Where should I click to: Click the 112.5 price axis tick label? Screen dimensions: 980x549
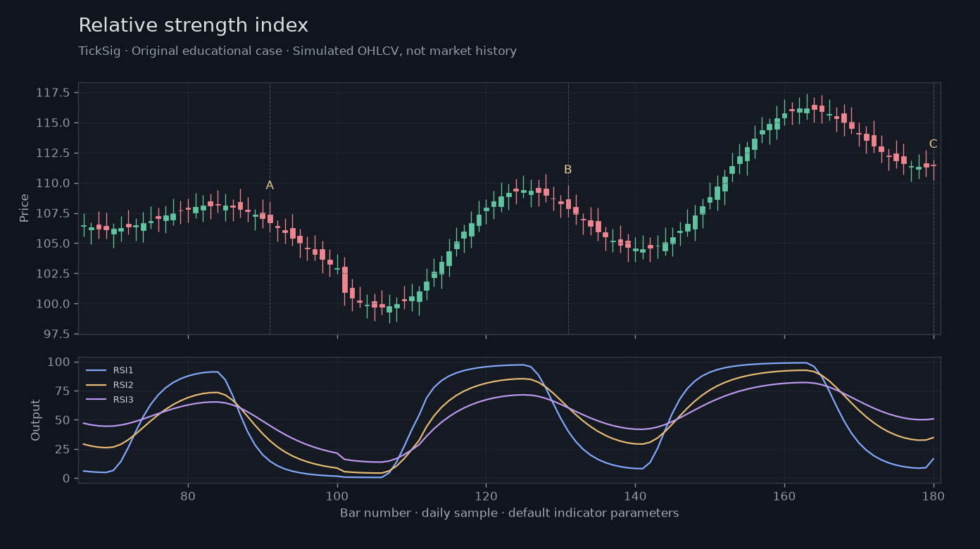[54, 153]
